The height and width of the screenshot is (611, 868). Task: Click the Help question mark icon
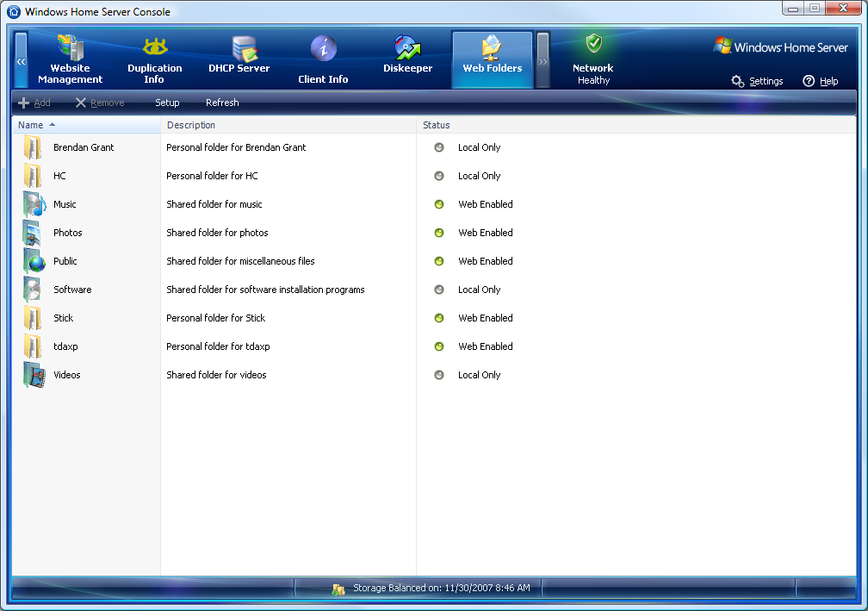pyautogui.click(x=809, y=81)
